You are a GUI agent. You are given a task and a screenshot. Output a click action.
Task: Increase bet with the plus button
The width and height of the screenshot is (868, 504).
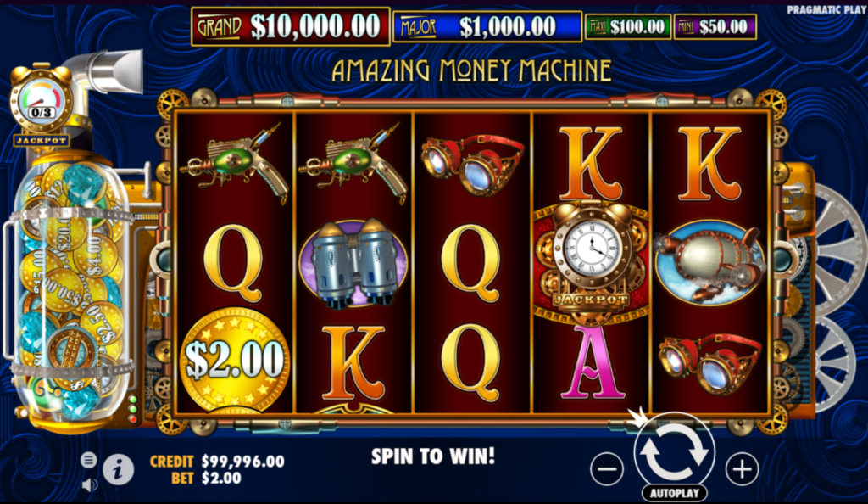(742, 469)
